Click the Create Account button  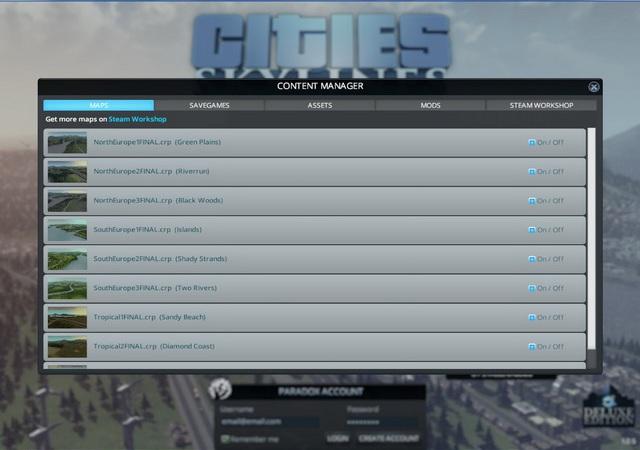pyautogui.click(x=389, y=439)
